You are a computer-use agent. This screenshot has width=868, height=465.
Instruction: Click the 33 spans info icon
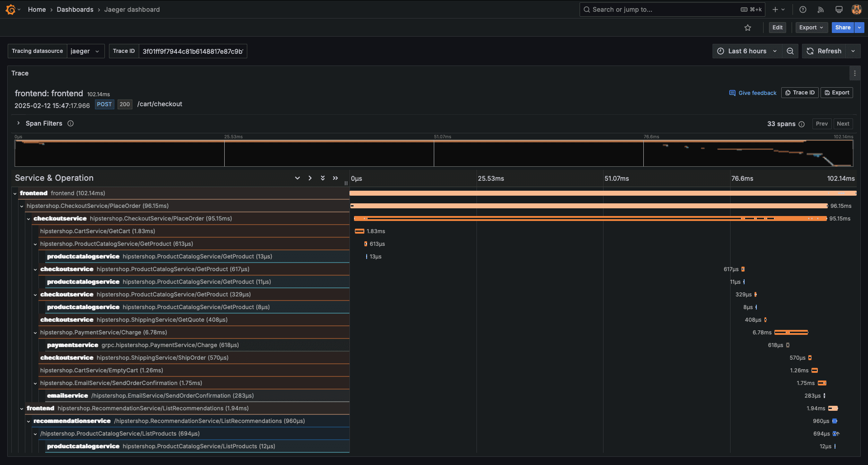pyautogui.click(x=802, y=124)
